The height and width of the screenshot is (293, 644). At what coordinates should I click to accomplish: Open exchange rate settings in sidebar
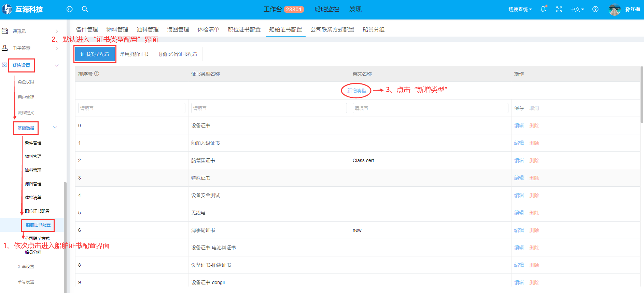[x=26, y=266]
